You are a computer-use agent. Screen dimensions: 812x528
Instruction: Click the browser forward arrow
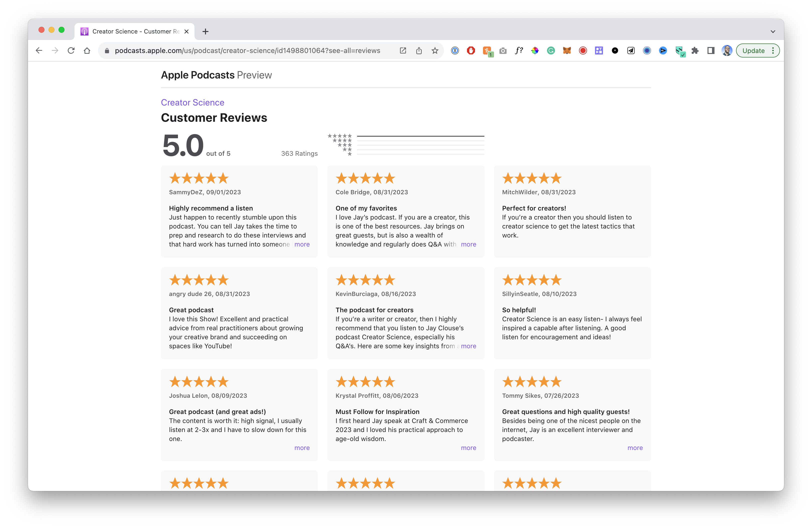tap(55, 50)
